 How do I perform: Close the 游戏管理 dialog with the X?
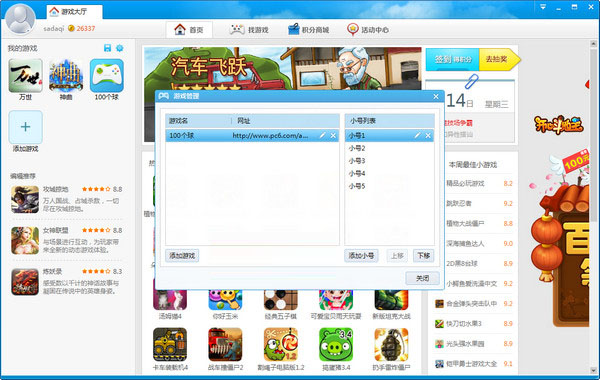pos(436,96)
